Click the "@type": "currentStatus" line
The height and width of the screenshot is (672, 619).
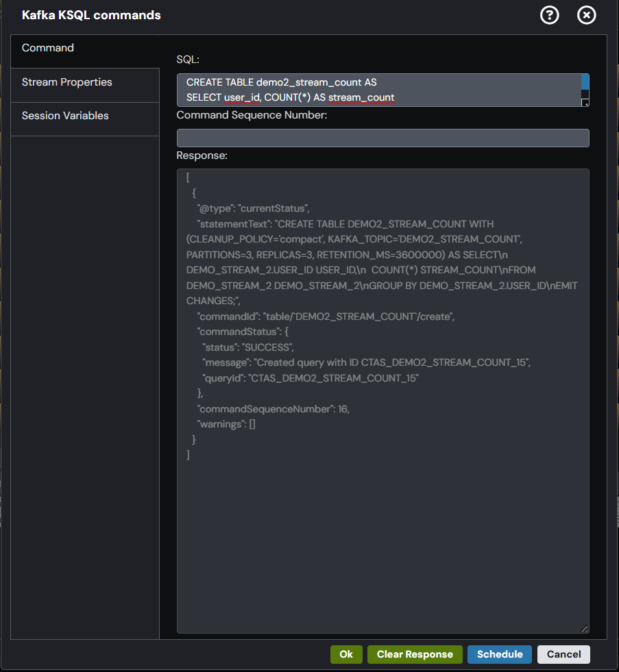pos(253,208)
